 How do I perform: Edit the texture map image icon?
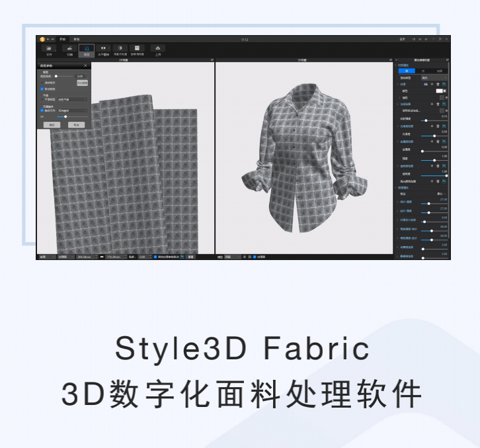(444, 84)
